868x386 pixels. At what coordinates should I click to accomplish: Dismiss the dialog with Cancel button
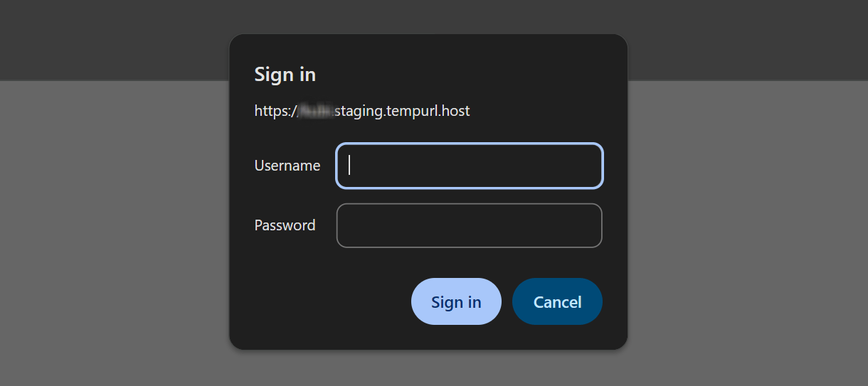(557, 301)
